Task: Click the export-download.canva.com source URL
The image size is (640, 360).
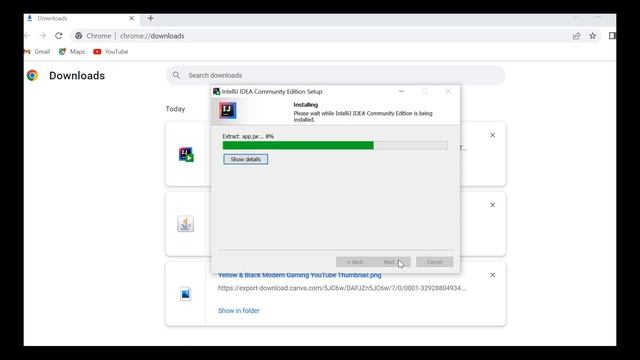Action: 342,288
